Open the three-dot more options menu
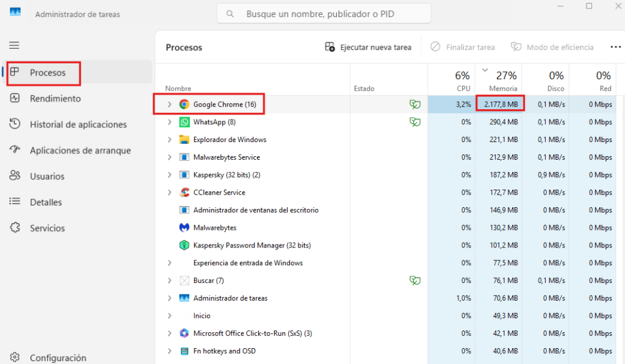625x364 pixels. coord(615,47)
